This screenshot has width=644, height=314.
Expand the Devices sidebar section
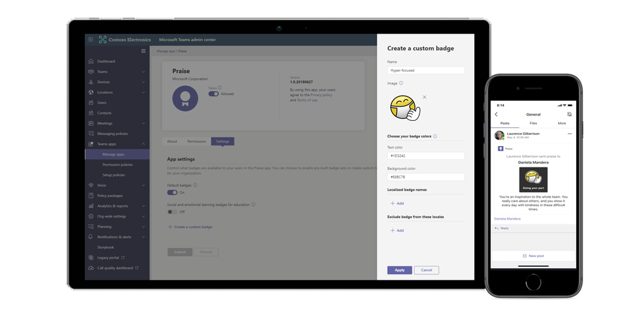tap(143, 82)
